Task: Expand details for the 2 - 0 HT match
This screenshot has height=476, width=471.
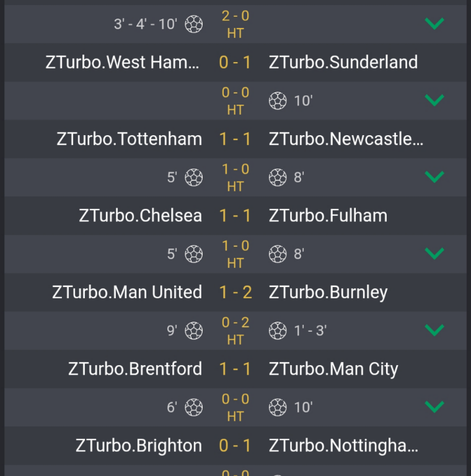Action: (434, 24)
